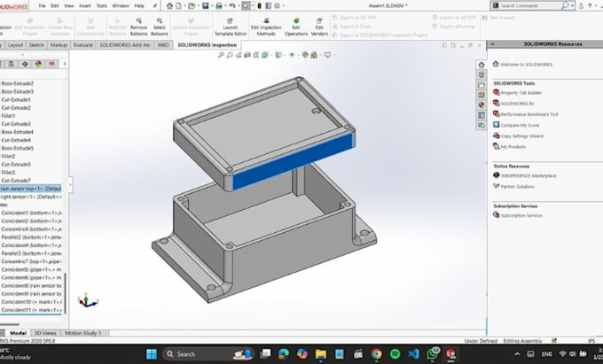Collapse the SOLIDWORKS Resources task pane

click(x=492, y=44)
